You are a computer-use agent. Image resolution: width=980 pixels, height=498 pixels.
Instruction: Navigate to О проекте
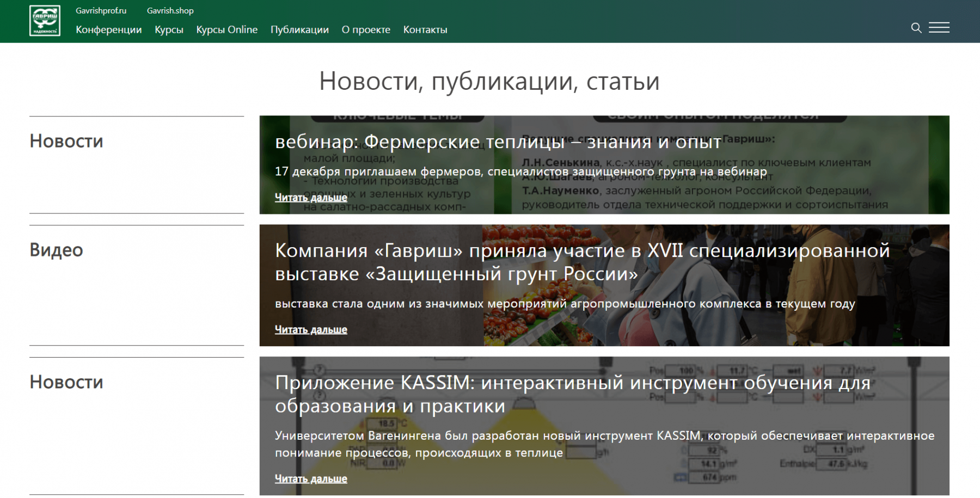pos(366,30)
